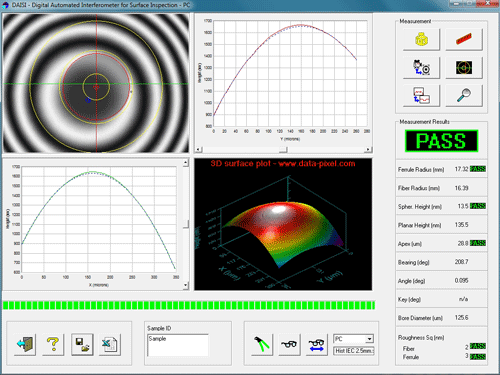This screenshot has width=500, height=375.
Task: Open the camera-to-target alignment tool
Action: pos(421,68)
